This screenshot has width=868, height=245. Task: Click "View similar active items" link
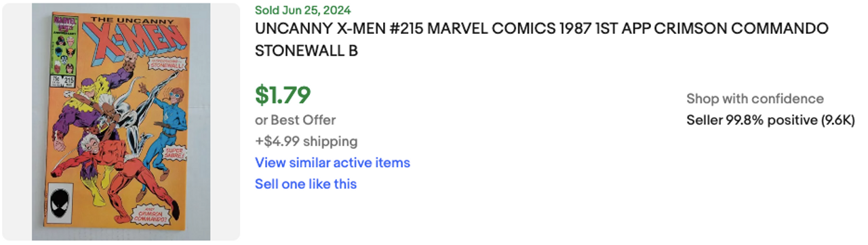tap(332, 162)
